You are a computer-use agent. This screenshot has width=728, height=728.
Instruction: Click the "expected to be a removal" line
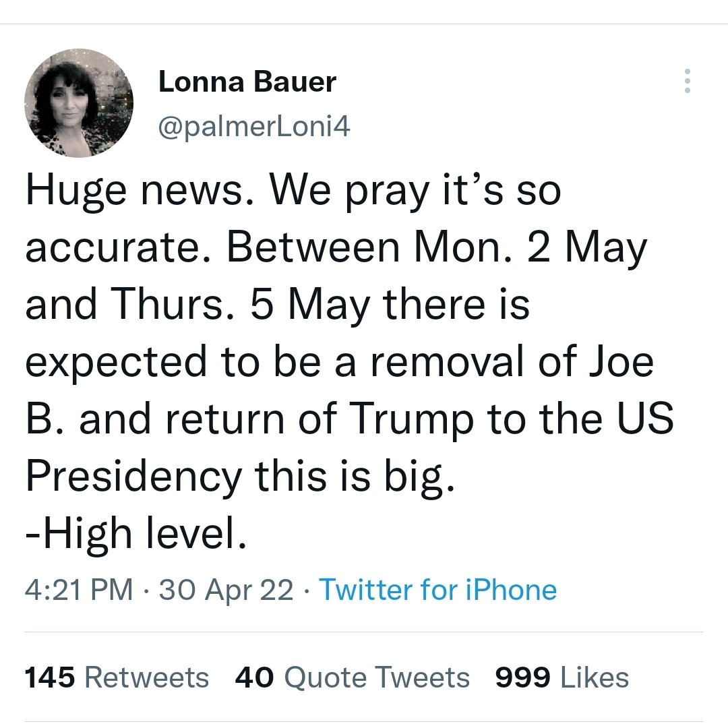tap(340, 362)
